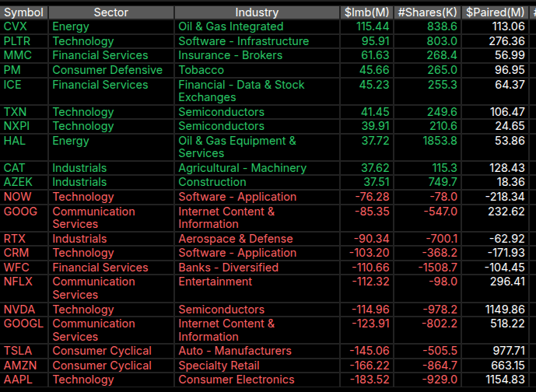The width and height of the screenshot is (536, 392).
Task: Click the 128.43 paired value
Action: point(507,168)
